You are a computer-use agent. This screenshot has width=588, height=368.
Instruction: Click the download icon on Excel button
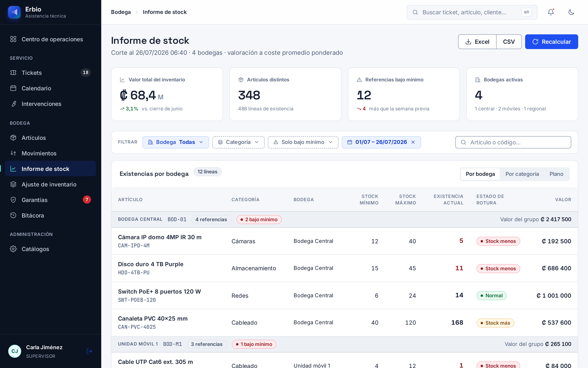[x=468, y=42]
